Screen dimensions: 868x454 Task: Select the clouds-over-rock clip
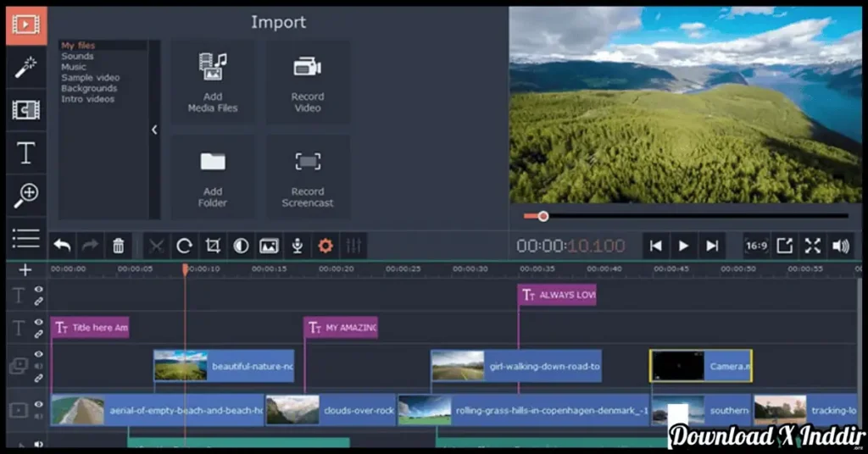(331, 410)
